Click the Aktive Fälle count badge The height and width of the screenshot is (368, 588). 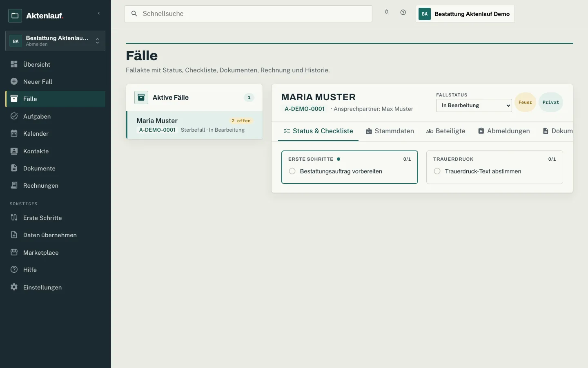(249, 97)
